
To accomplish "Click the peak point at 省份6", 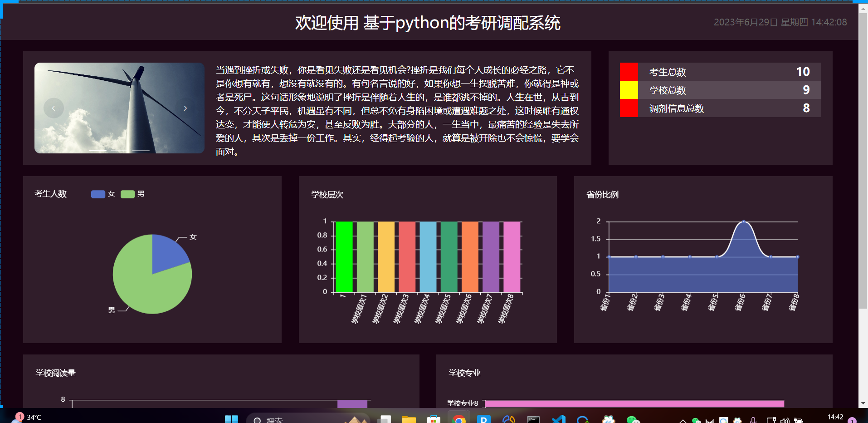I will point(743,221).
